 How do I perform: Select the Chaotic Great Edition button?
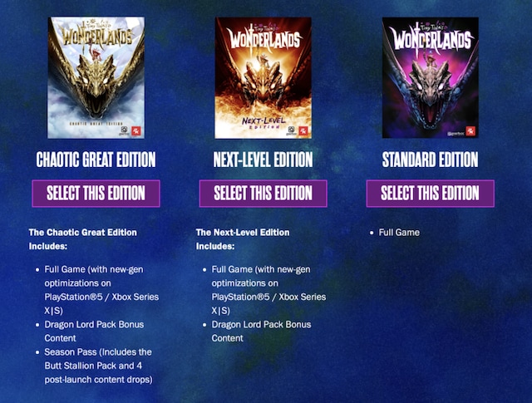(96, 194)
